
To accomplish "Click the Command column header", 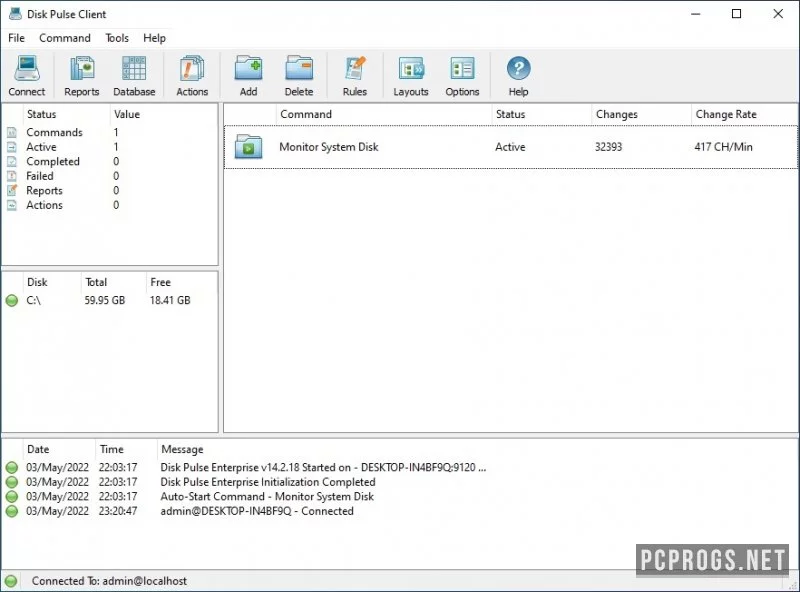I will point(383,114).
